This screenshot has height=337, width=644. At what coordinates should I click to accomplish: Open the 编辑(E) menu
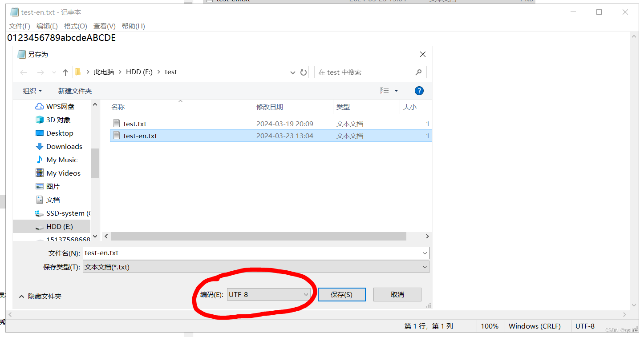coord(47,26)
